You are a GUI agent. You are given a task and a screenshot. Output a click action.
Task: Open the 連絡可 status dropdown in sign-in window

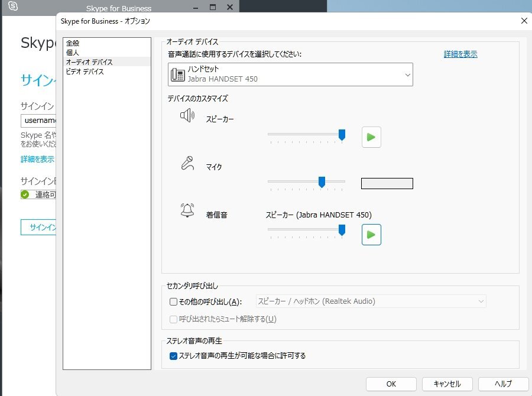[x=38, y=194]
